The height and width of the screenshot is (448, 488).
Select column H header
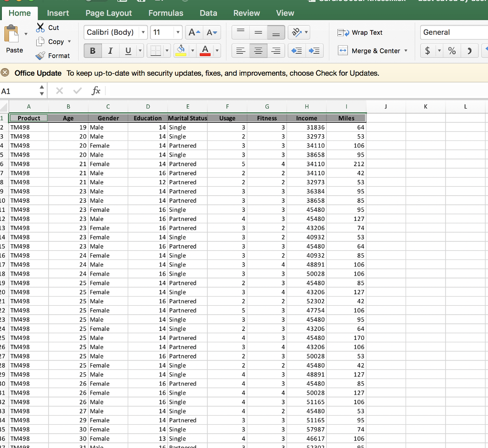306,107
